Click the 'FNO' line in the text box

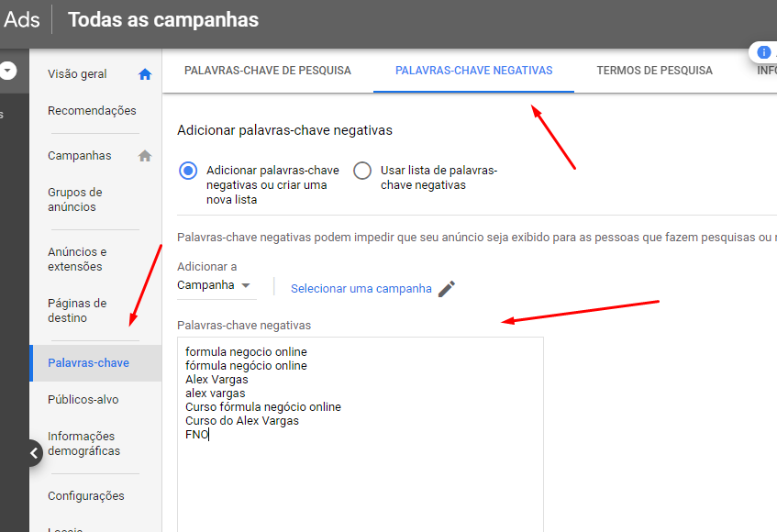coord(196,435)
